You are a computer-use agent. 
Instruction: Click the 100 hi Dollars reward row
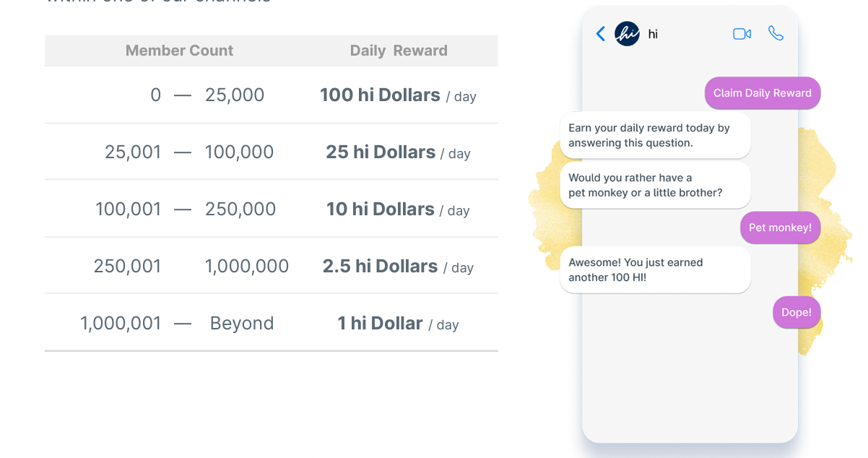pyautogui.click(x=272, y=95)
